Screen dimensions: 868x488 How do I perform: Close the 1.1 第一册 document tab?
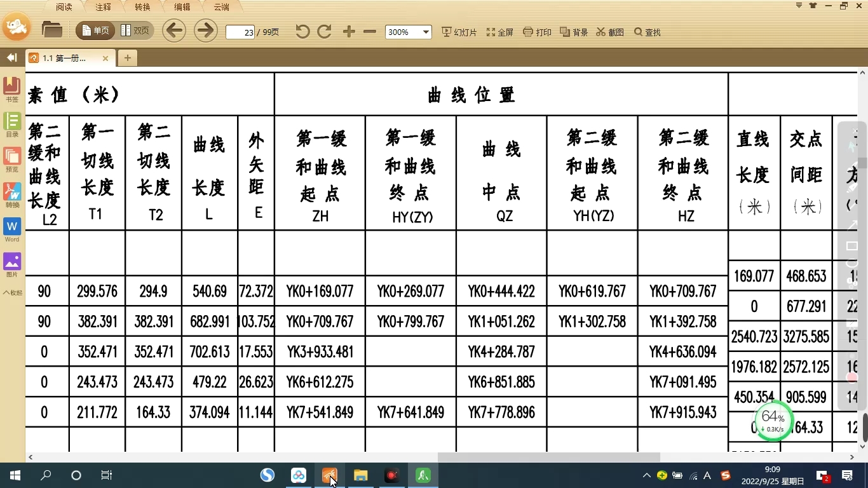(x=105, y=58)
